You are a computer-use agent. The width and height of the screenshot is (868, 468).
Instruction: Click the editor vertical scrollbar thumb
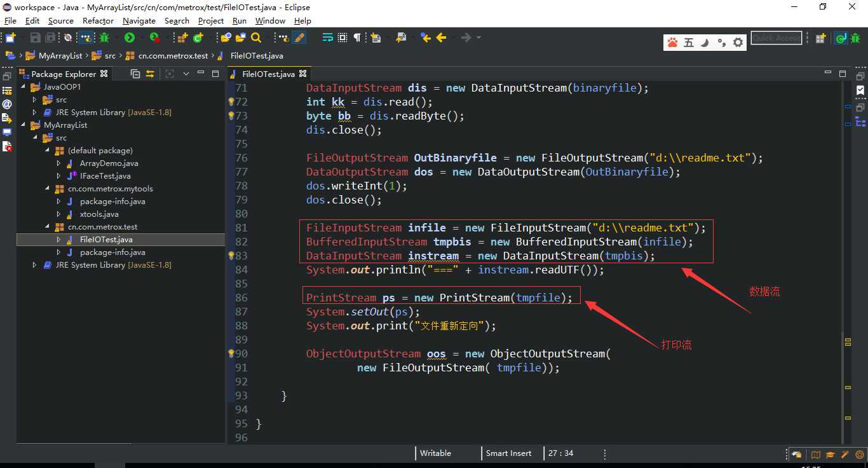pyautogui.click(x=843, y=388)
